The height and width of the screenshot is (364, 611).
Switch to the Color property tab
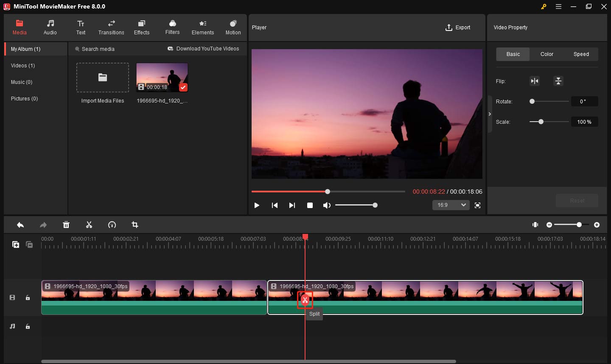(547, 54)
